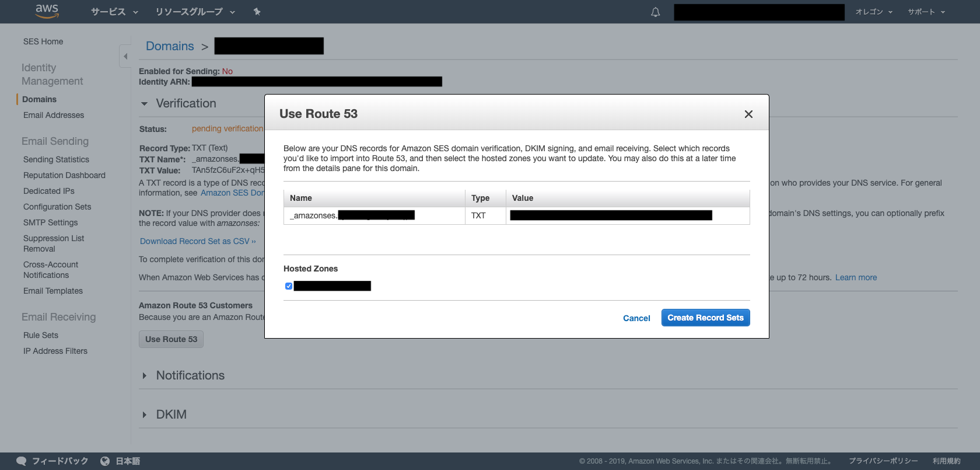Open Reputation Dashboard page

coord(64,175)
